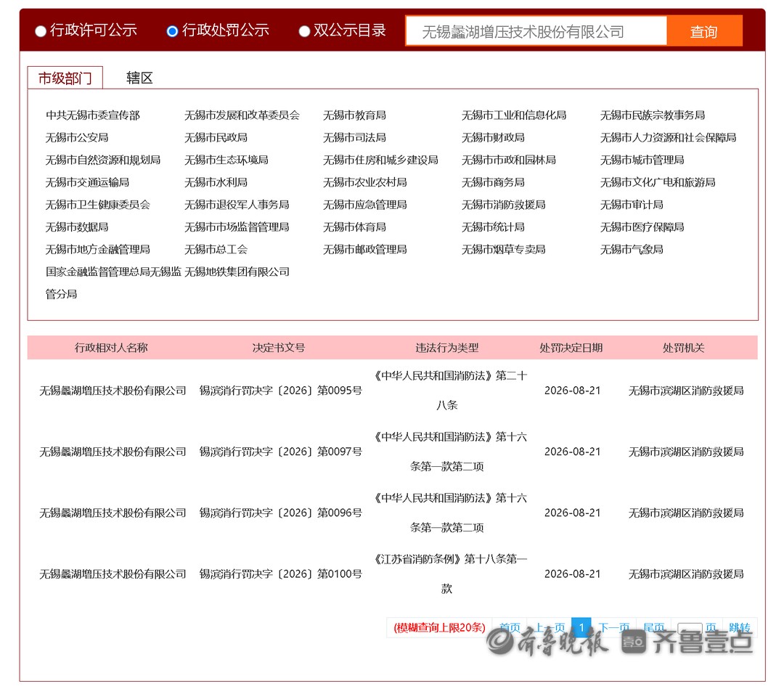Image resolution: width=784 pixels, height=689 pixels.
Task: Open 无锡市水利局 link
Action: click(216, 182)
